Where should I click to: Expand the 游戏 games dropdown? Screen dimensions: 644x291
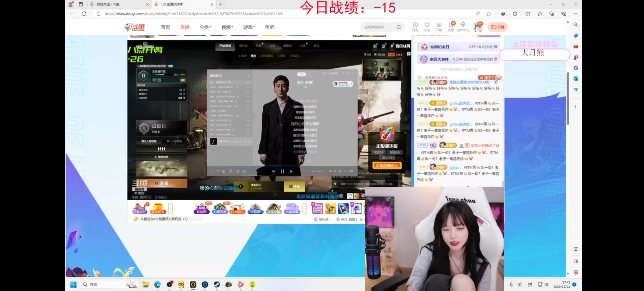click(249, 27)
